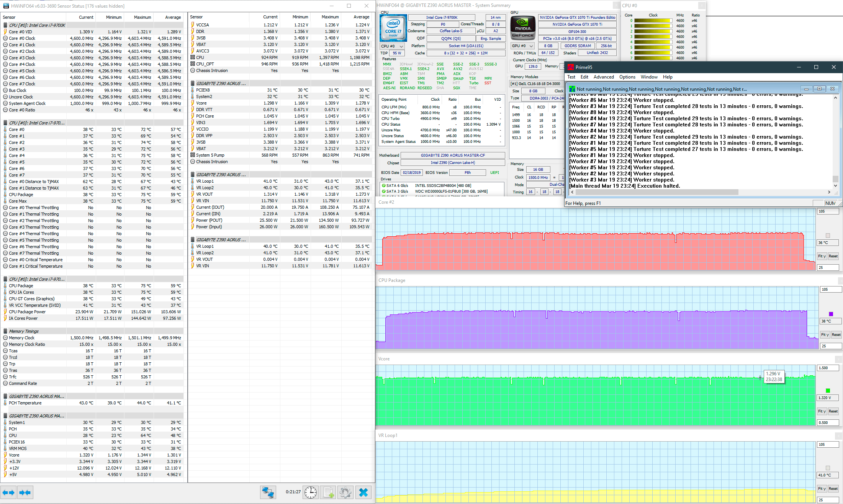Open the CPU #0 selector dropdown
Image resolution: width=843 pixels, height=504 pixels.
point(392,46)
